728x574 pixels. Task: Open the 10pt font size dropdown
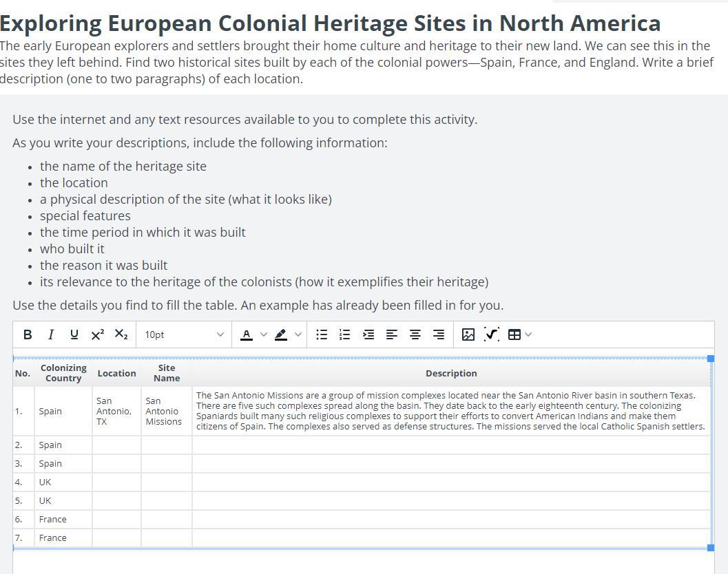click(184, 334)
